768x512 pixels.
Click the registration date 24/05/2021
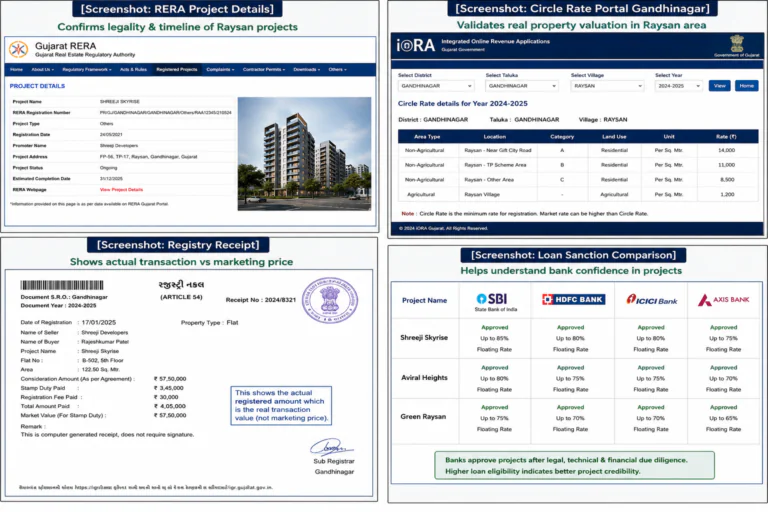[x=111, y=135]
